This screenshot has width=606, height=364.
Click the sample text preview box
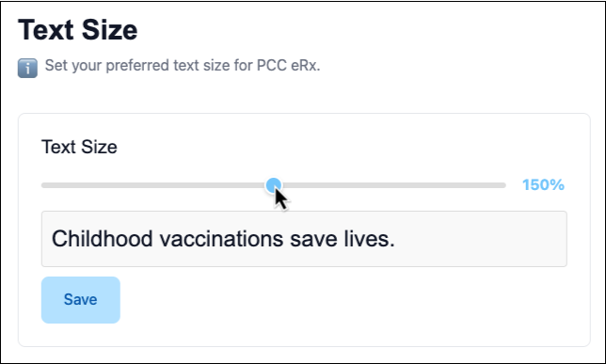tap(304, 239)
